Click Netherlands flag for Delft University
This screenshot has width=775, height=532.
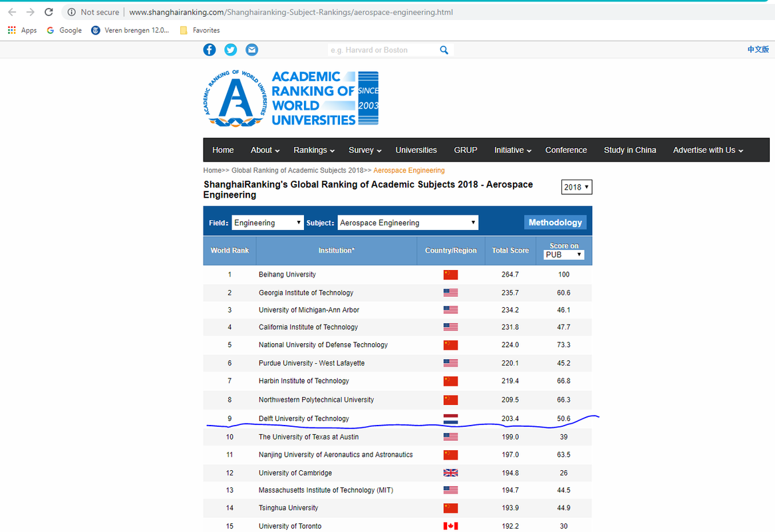tap(450, 419)
